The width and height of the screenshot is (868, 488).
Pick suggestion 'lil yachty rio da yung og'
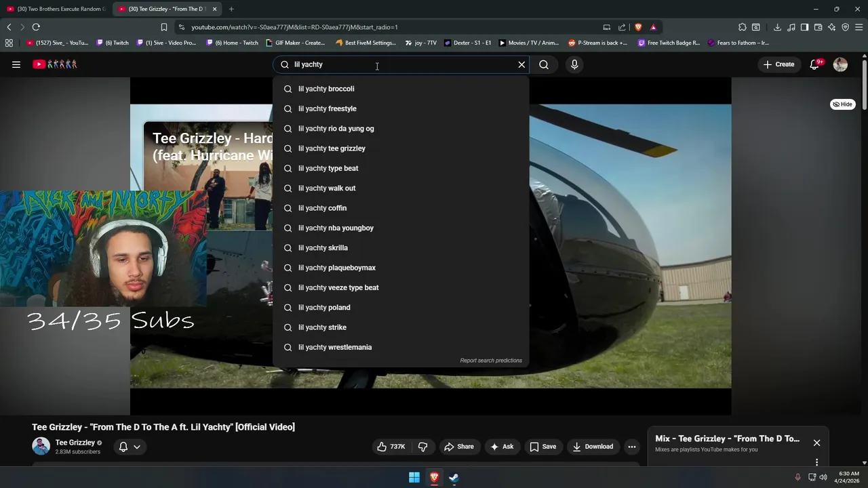coord(400,129)
